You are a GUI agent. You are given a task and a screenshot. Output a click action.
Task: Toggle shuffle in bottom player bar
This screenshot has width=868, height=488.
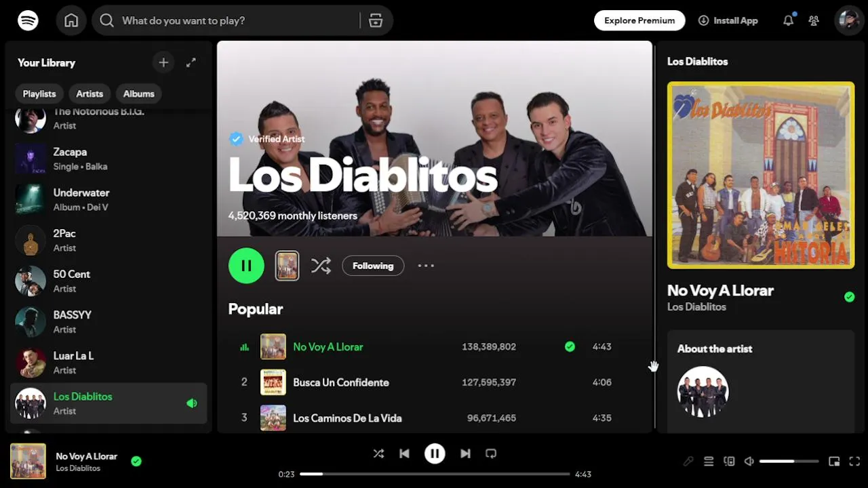click(378, 453)
